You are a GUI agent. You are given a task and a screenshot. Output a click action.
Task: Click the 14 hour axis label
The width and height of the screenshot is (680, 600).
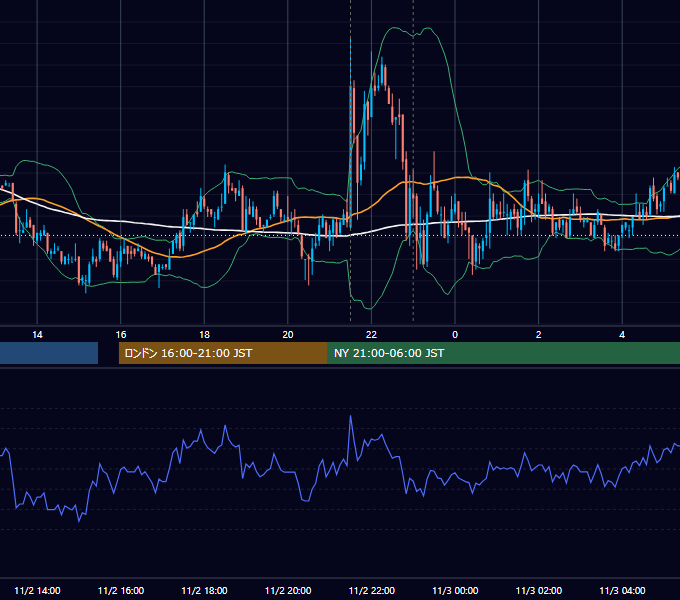(x=37, y=335)
